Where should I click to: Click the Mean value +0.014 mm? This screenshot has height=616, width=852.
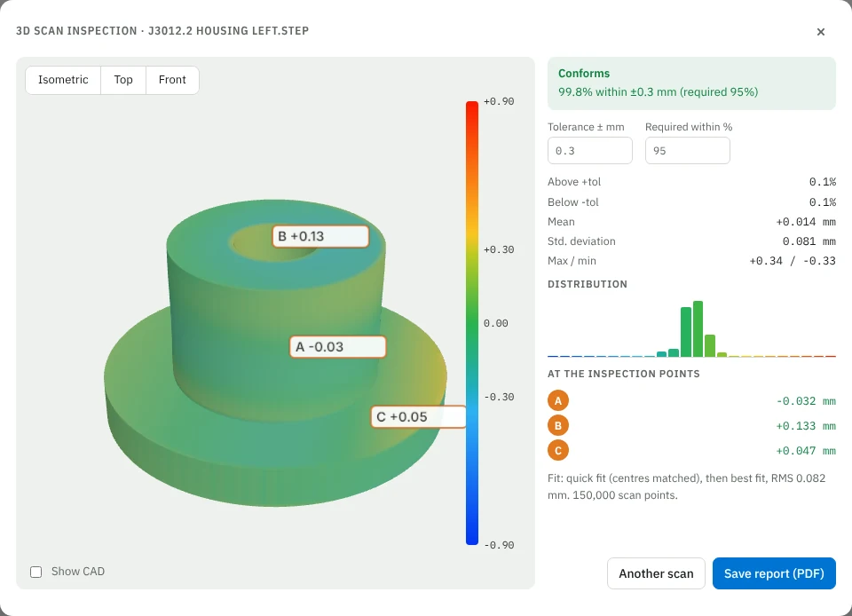coord(805,222)
